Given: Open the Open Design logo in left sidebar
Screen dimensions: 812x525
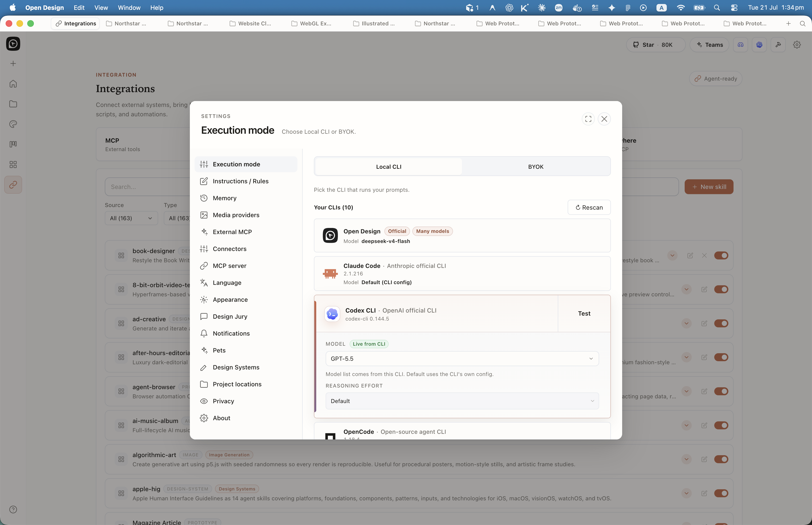Looking at the screenshot, I should [13, 44].
